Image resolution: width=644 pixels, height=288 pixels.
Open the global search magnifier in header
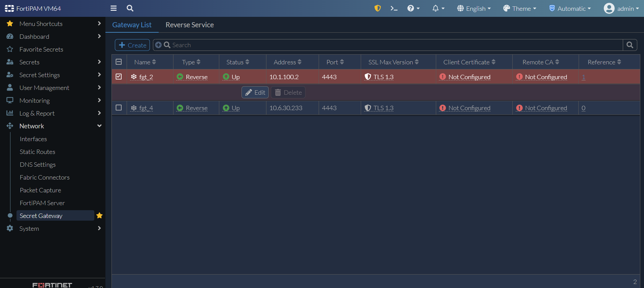130,8
